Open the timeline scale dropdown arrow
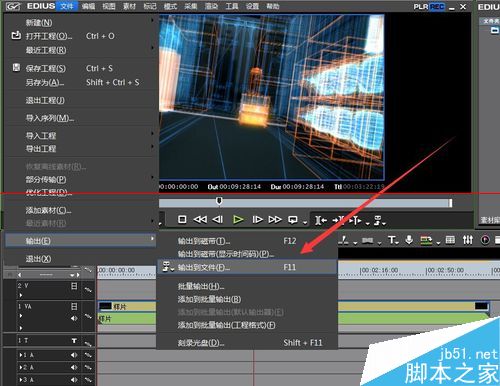The image size is (500, 386). click(x=72, y=275)
